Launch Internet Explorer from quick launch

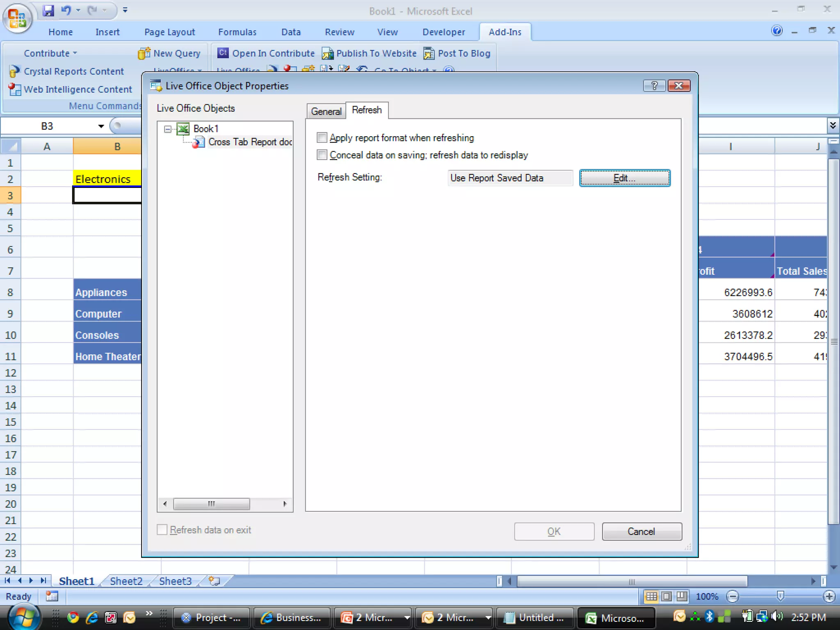[92, 617]
